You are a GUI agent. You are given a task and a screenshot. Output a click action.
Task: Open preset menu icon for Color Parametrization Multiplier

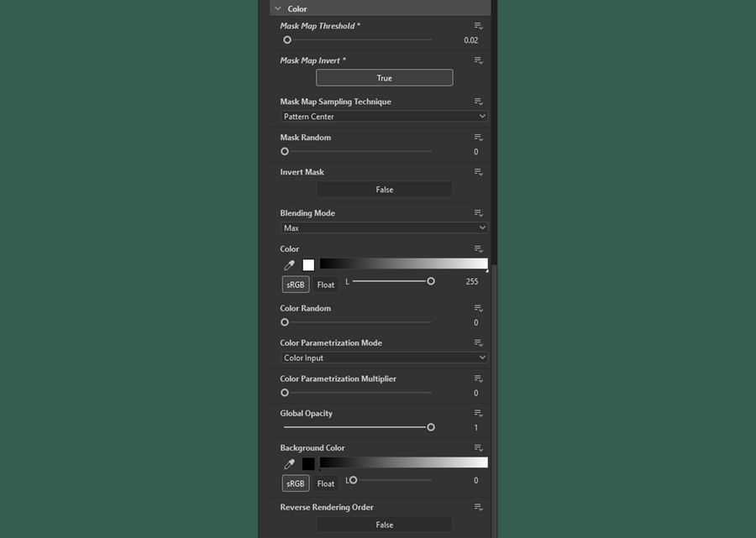click(x=478, y=379)
